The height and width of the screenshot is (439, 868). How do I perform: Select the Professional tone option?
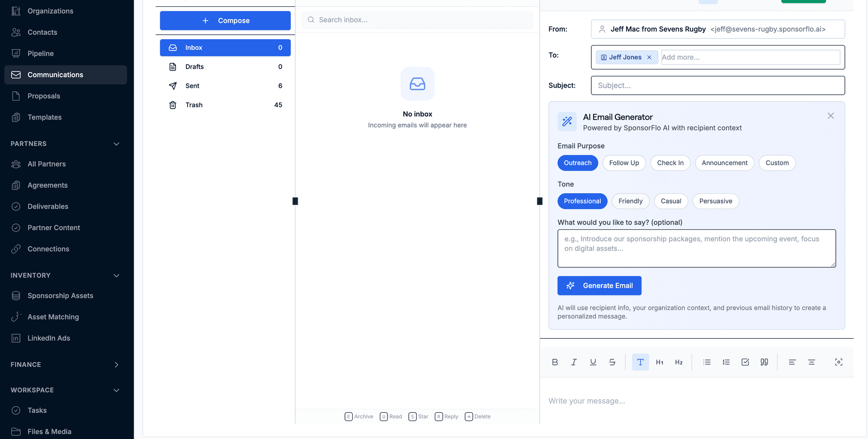582,201
